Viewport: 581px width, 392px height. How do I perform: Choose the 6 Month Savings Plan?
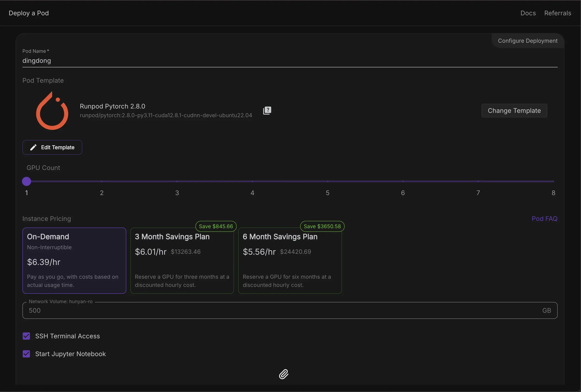(290, 260)
